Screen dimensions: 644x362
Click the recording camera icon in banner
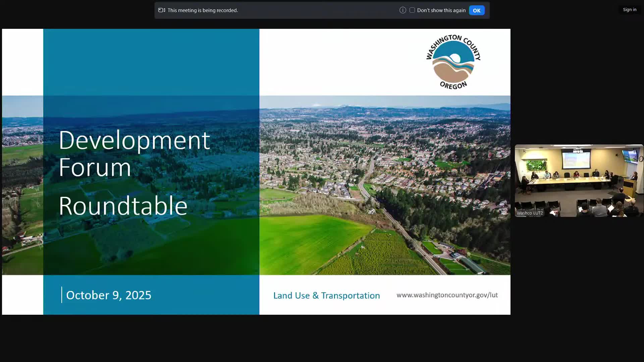162,10
